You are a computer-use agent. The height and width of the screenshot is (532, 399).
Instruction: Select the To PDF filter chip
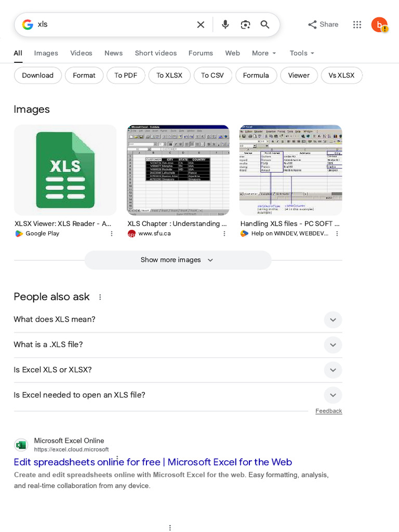pos(126,75)
